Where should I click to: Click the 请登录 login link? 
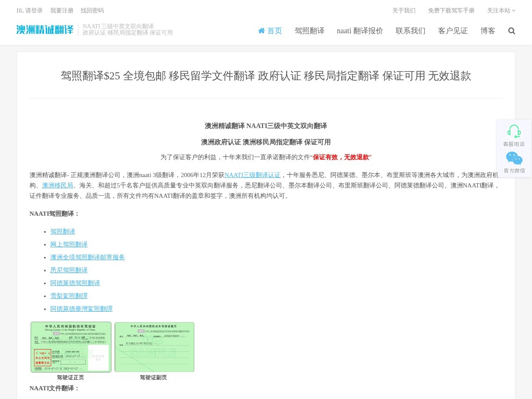tap(34, 10)
